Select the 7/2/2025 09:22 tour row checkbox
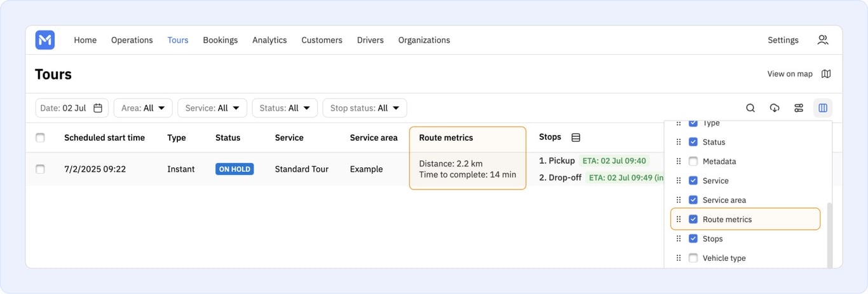Screen dimensions: 868x294 (41, 169)
